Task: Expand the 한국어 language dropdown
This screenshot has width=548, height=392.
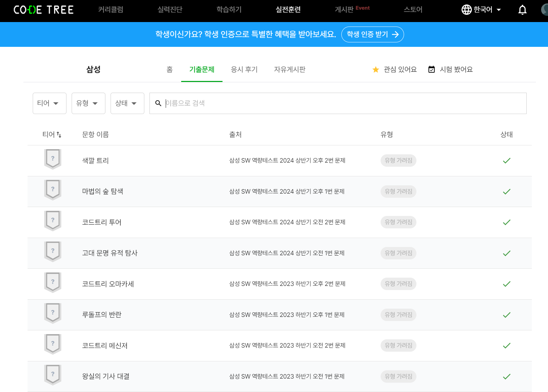Action: (x=487, y=10)
